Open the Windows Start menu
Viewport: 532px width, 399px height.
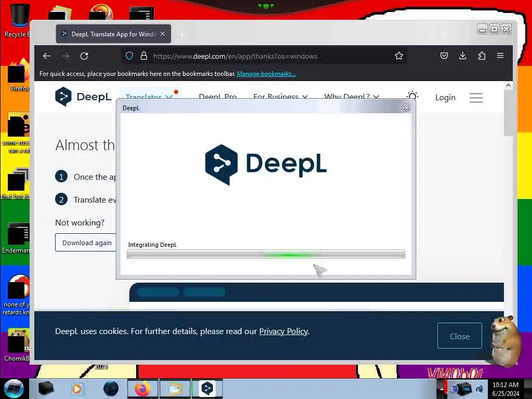(14, 389)
